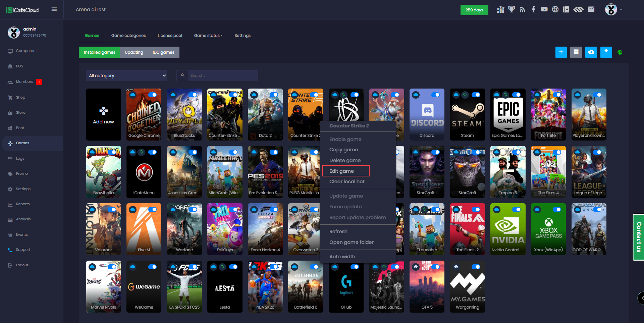Open Promo in the sidebar

[x=22, y=174]
